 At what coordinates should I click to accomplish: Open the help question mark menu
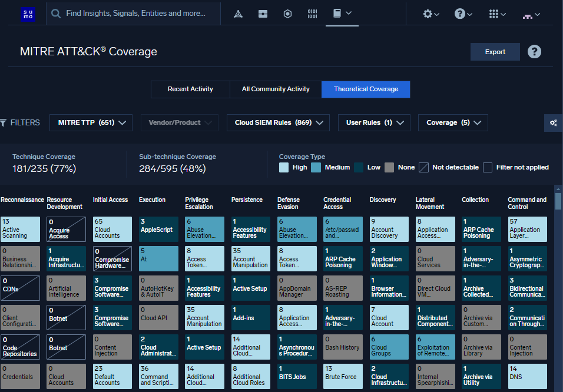point(463,14)
